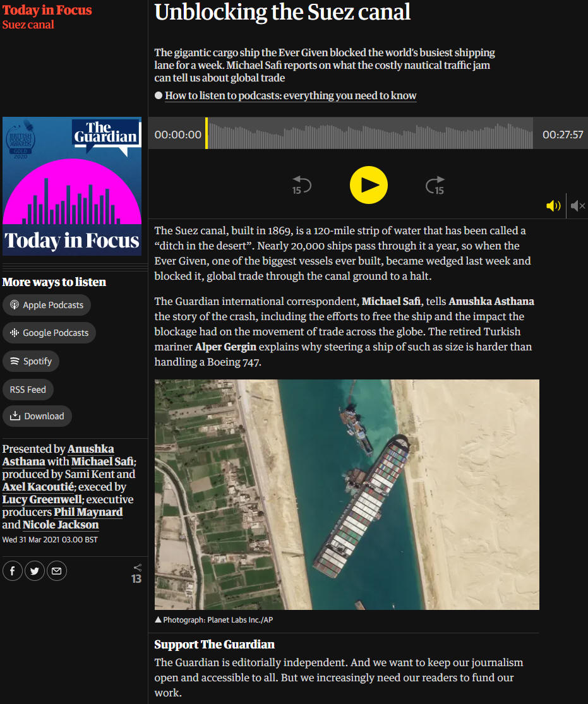The image size is (588, 704).
Task: Download the episode
Action: coord(37,416)
